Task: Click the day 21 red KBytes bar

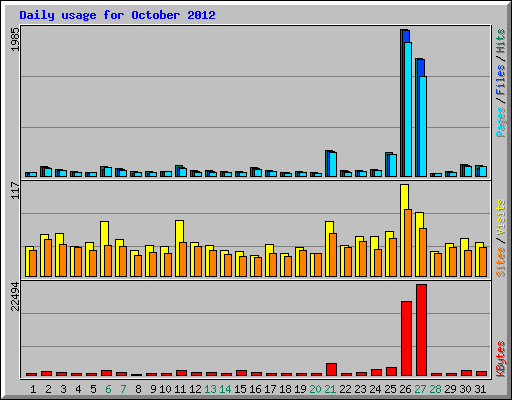Action: coord(331,370)
